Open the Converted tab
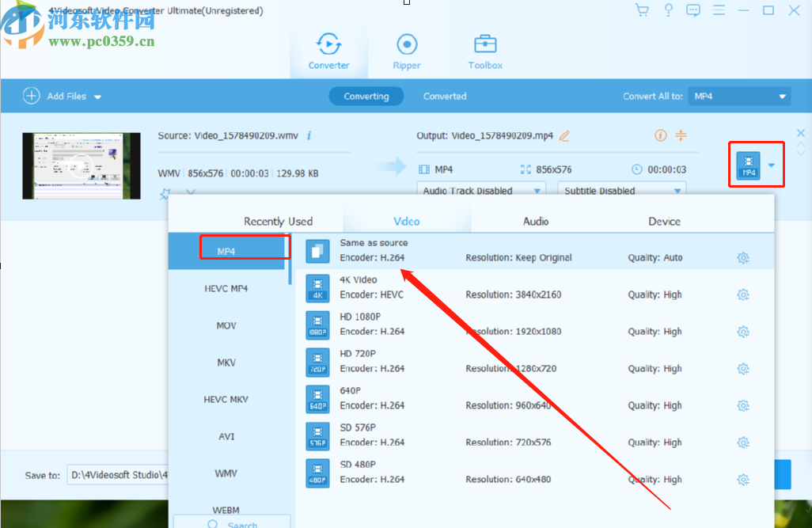This screenshot has width=812, height=528. click(x=445, y=96)
